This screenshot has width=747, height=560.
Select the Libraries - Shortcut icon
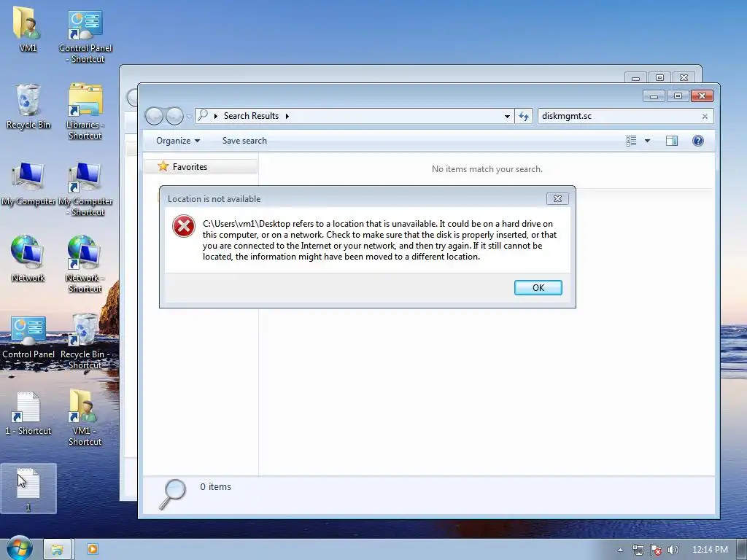(x=85, y=112)
